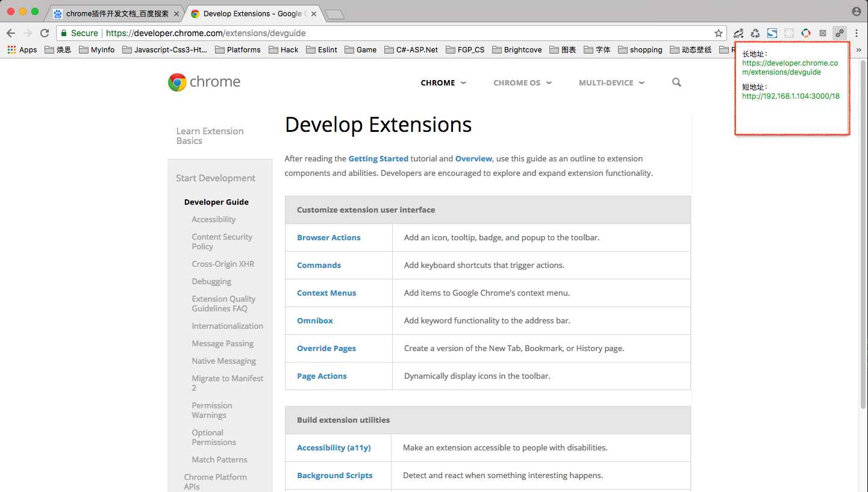Open the Omnibox link
This screenshot has height=492, width=868.
point(315,321)
